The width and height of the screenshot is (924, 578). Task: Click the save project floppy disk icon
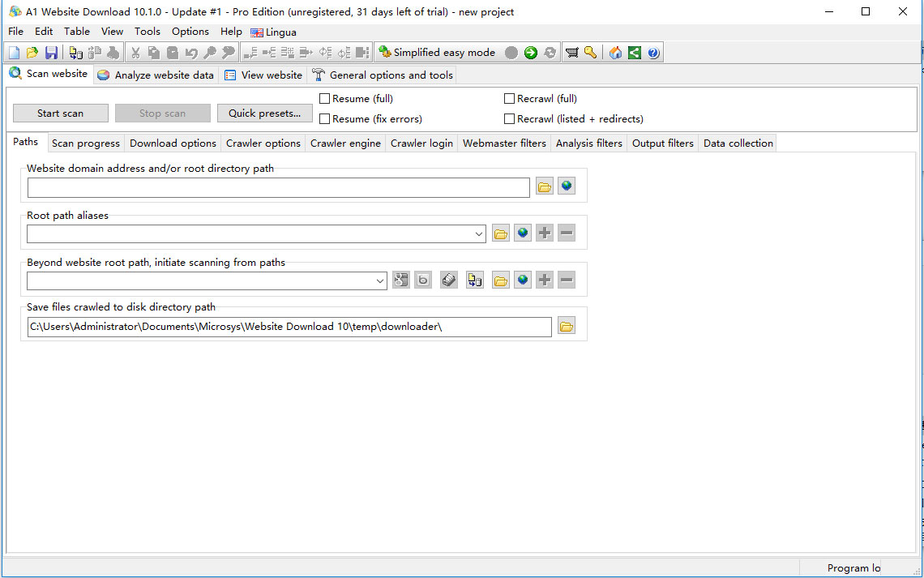click(51, 53)
